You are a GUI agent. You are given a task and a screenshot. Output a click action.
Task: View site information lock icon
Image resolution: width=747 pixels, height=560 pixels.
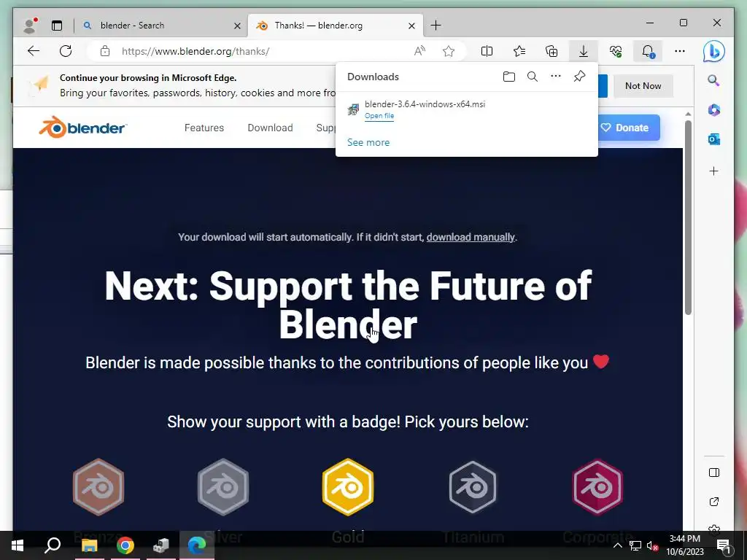[x=105, y=51]
